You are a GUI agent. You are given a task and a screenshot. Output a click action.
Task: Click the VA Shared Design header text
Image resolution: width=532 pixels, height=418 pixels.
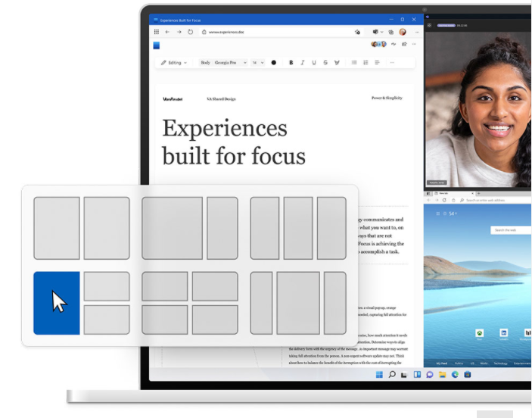(x=221, y=98)
